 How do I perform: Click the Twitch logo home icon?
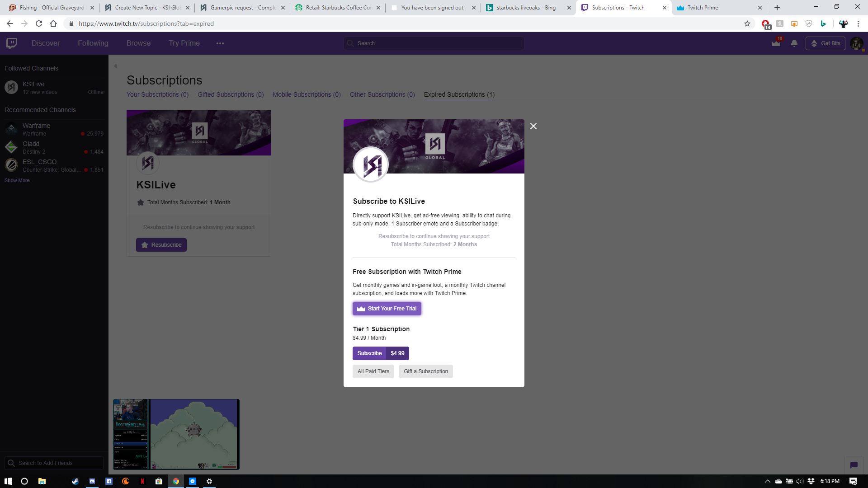click(x=12, y=43)
